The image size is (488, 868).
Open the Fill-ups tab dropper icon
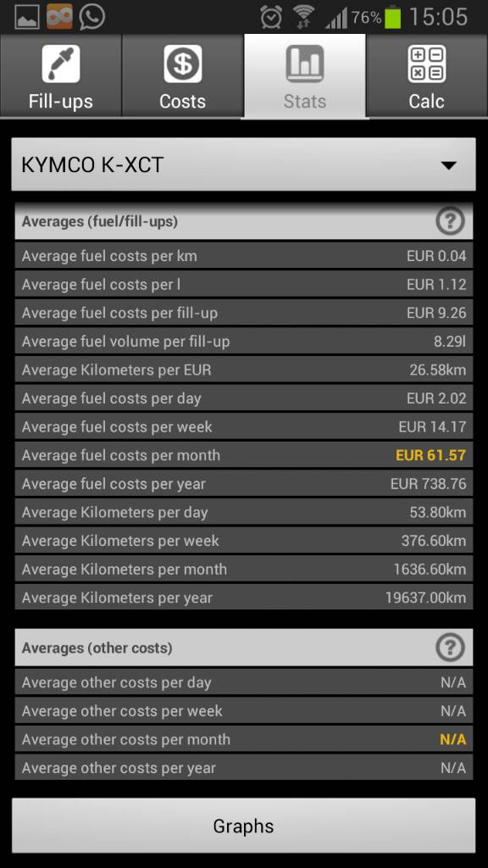(x=61, y=64)
